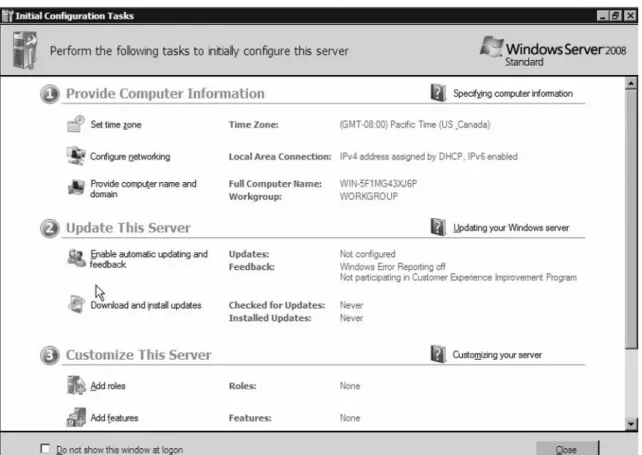Click the Configure networking computer icon

76,156
